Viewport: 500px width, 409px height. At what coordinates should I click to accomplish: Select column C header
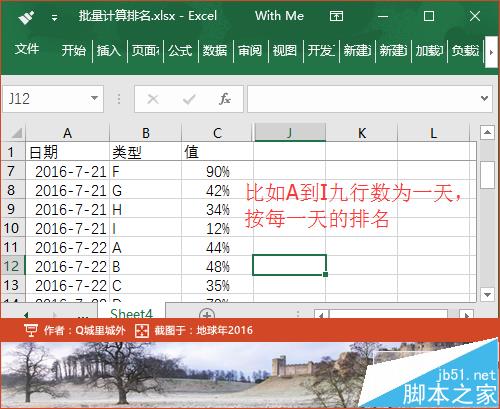coord(217,133)
